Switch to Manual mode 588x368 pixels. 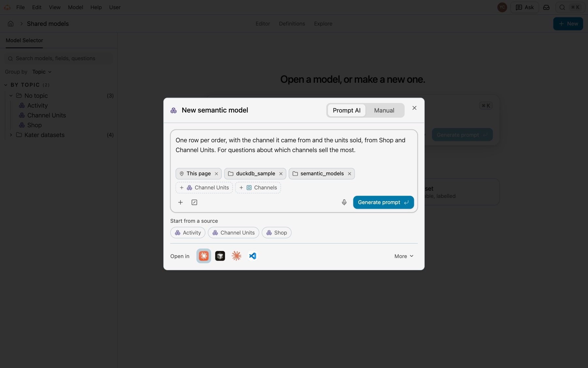[x=384, y=110]
